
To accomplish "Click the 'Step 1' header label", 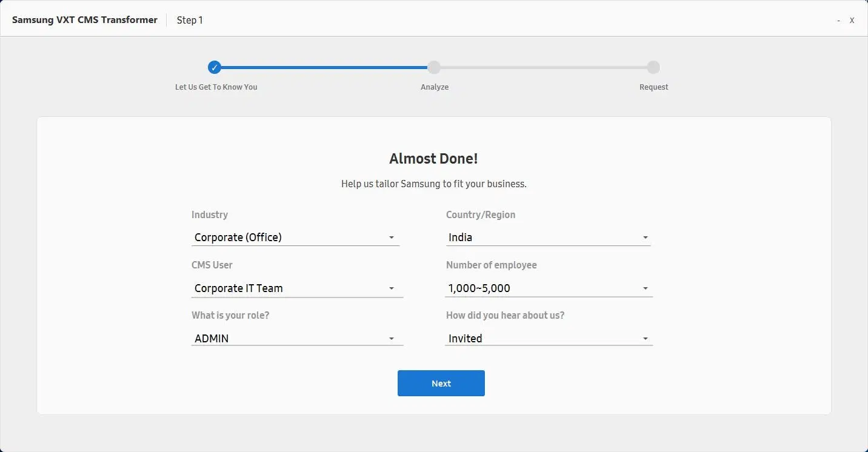I will [190, 20].
